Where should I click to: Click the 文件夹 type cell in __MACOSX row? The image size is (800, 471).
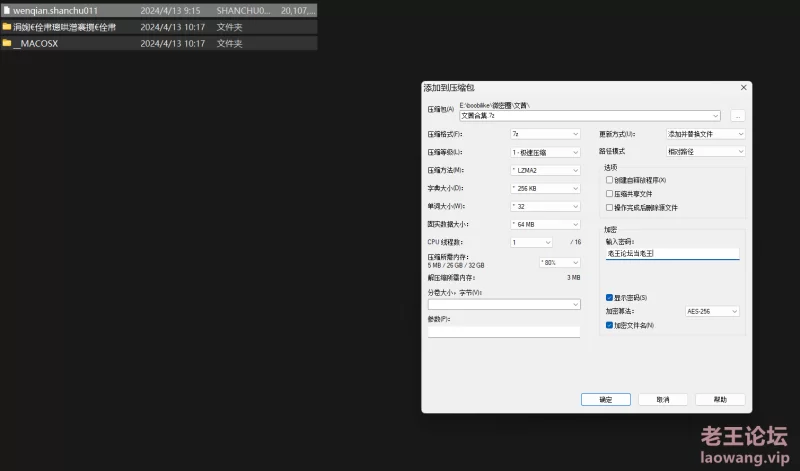(229, 43)
